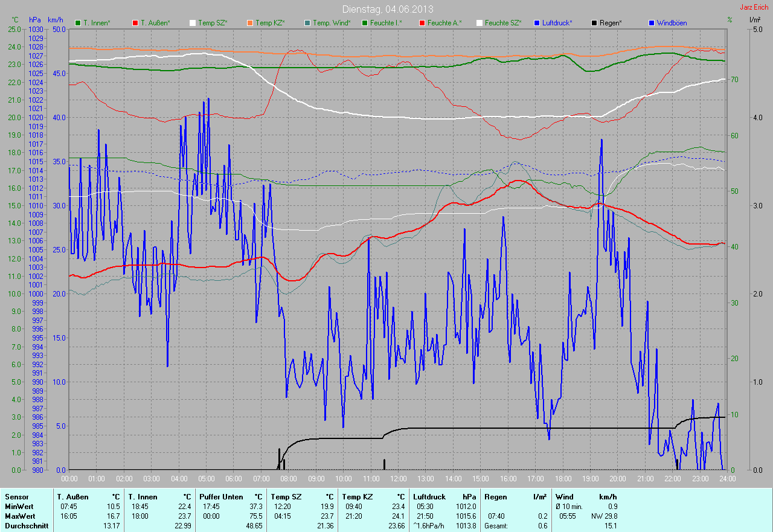Click the orange Temp KZ legend square

click(x=249, y=23)
